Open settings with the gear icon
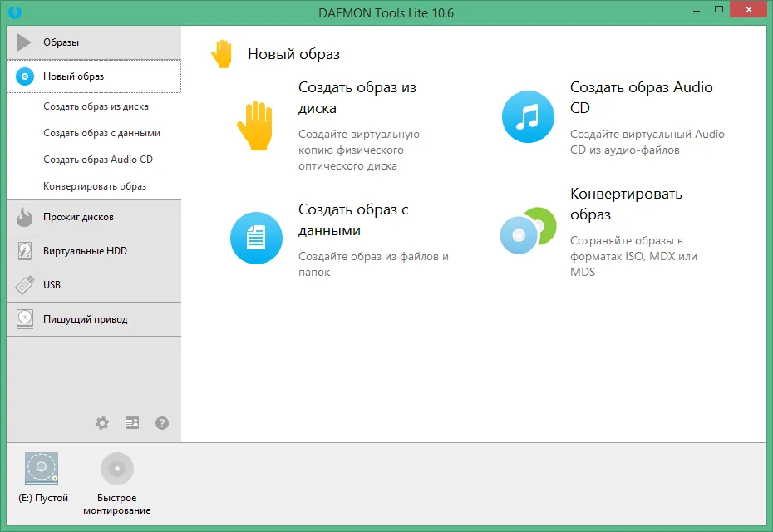Screen dimensions: 773x532 tap(102, 423)
